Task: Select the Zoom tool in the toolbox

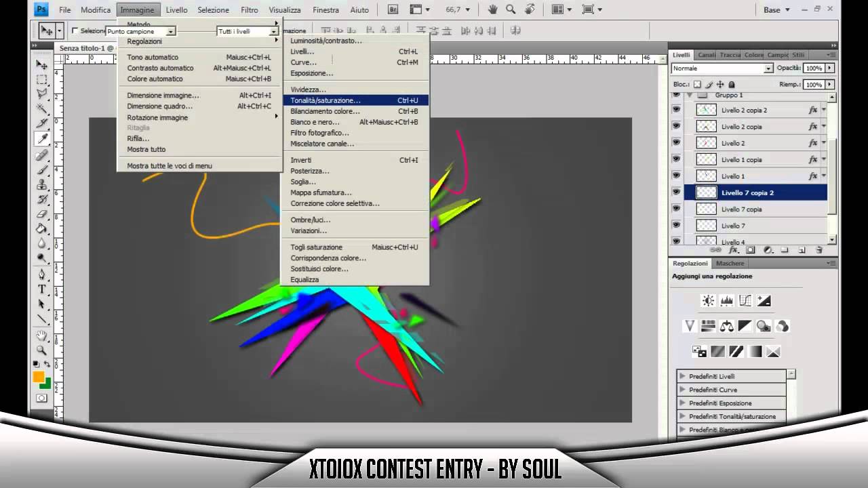Action: 42,350
